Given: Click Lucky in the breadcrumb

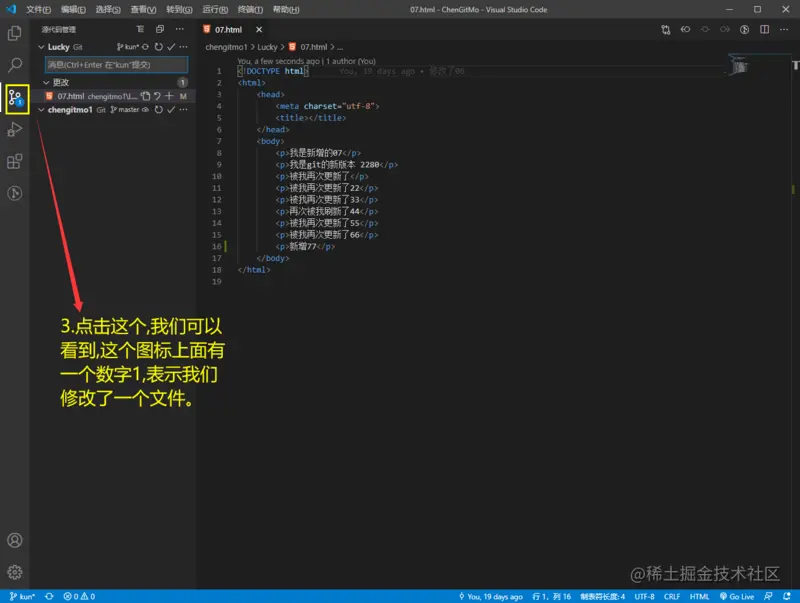Looking at the screenshot, I should 267,47.
